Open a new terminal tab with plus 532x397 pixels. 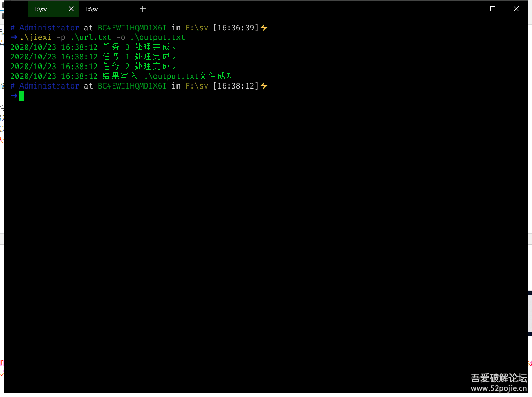point(143,9)
